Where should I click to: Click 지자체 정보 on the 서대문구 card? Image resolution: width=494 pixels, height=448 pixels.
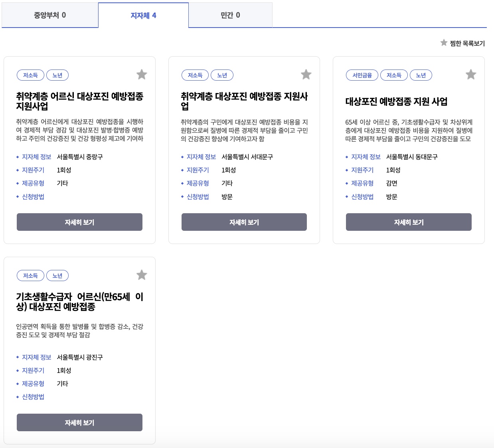click(202, 157)
